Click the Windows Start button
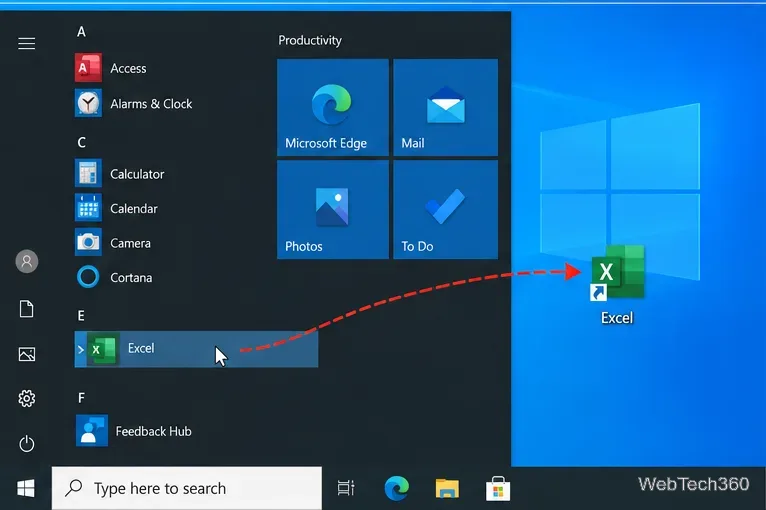Image resolution: width=766 pixels, height=510 pixels. [x=26, y=488]
